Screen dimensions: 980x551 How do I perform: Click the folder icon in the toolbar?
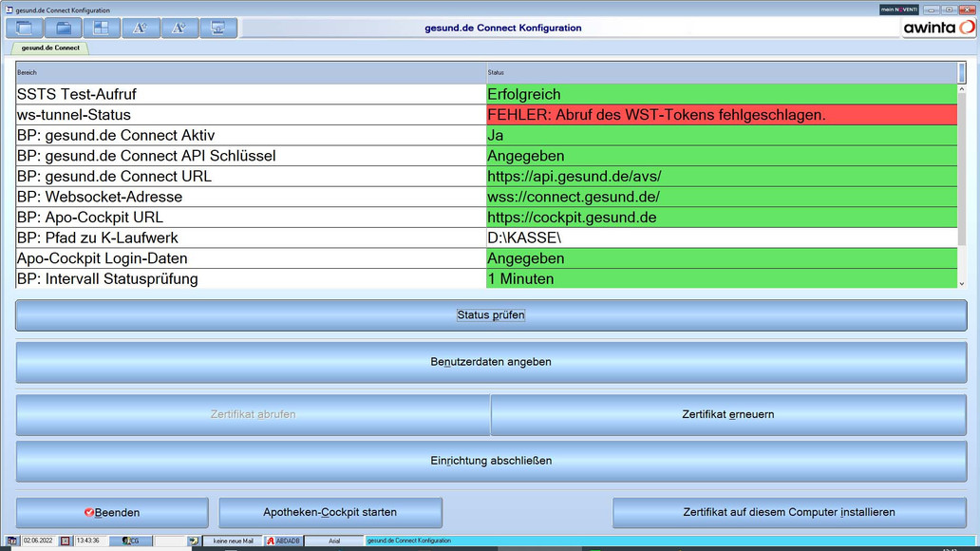tap(64, 28)
